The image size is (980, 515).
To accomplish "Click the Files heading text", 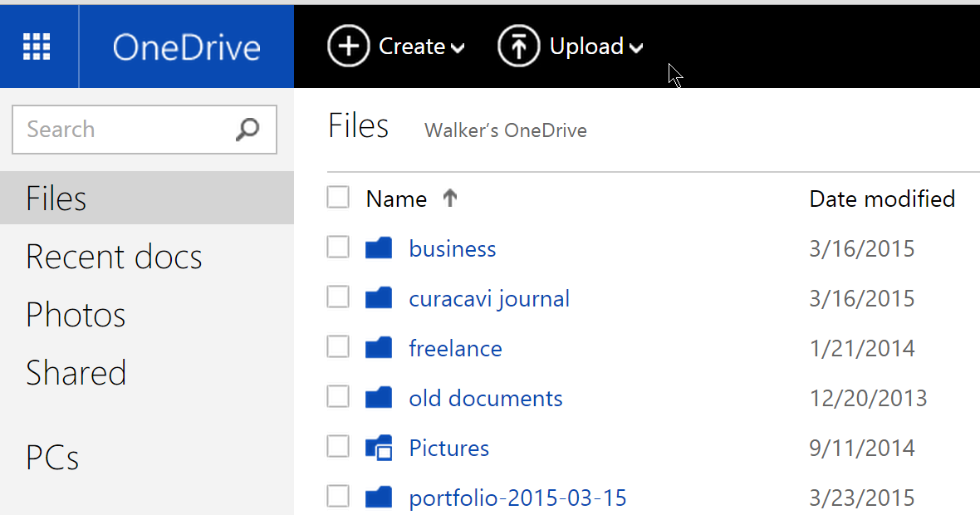I will 358,125.
